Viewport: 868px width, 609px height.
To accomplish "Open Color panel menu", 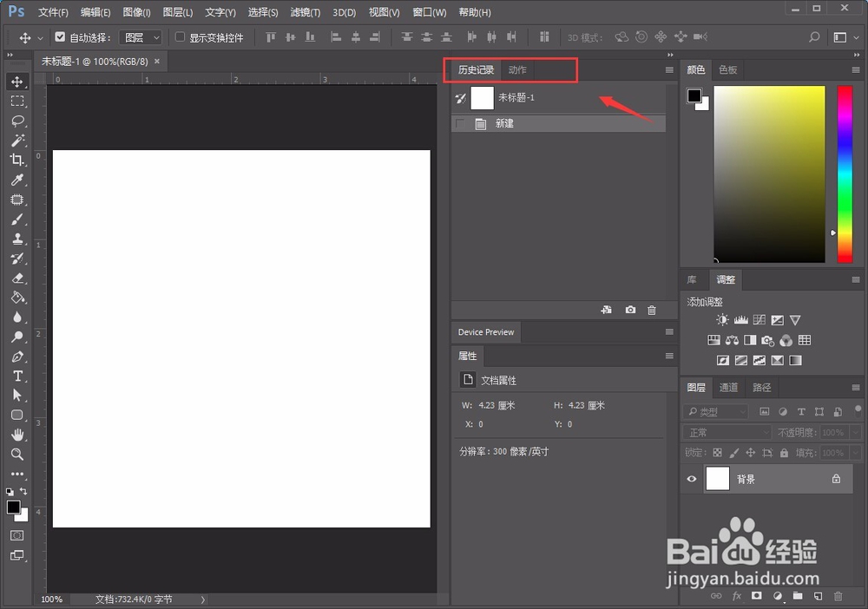I will 856,69.
